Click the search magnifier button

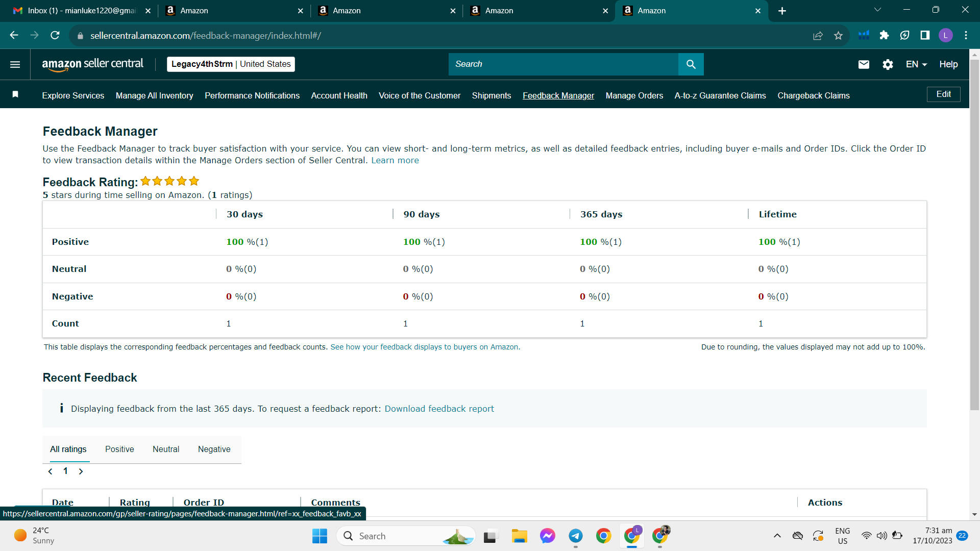[x=691, y=64]
